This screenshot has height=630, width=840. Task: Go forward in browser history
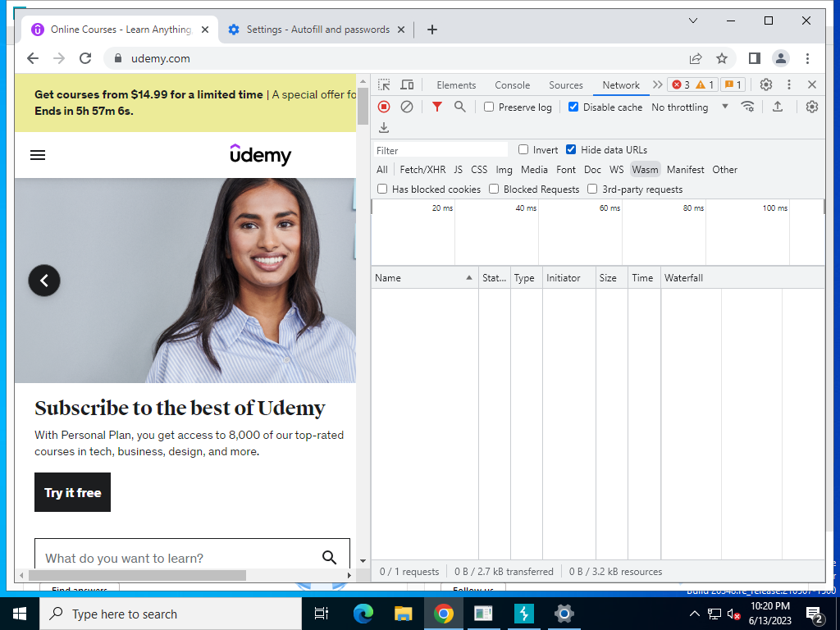pyautogui.click(x=59, y=58)
